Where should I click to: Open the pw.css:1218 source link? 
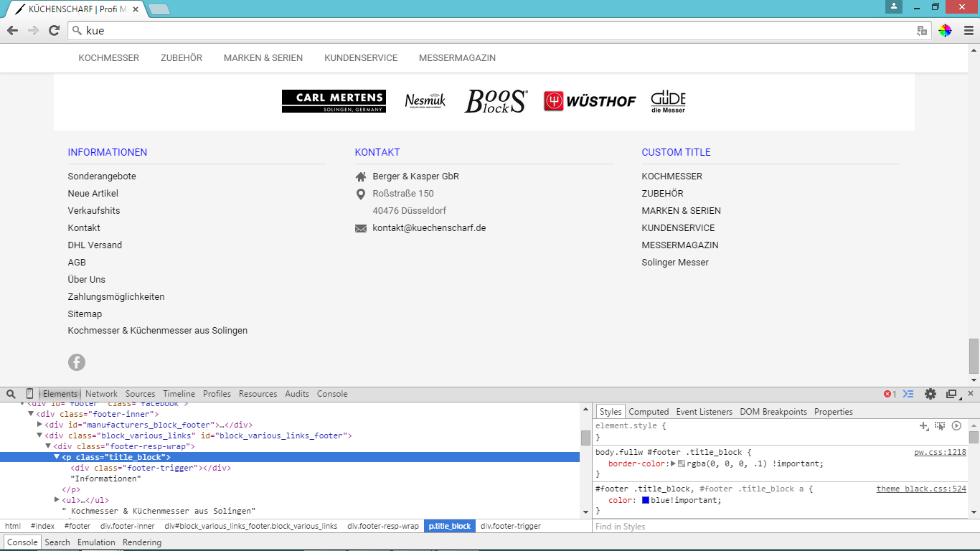click(x=940, y=453)
